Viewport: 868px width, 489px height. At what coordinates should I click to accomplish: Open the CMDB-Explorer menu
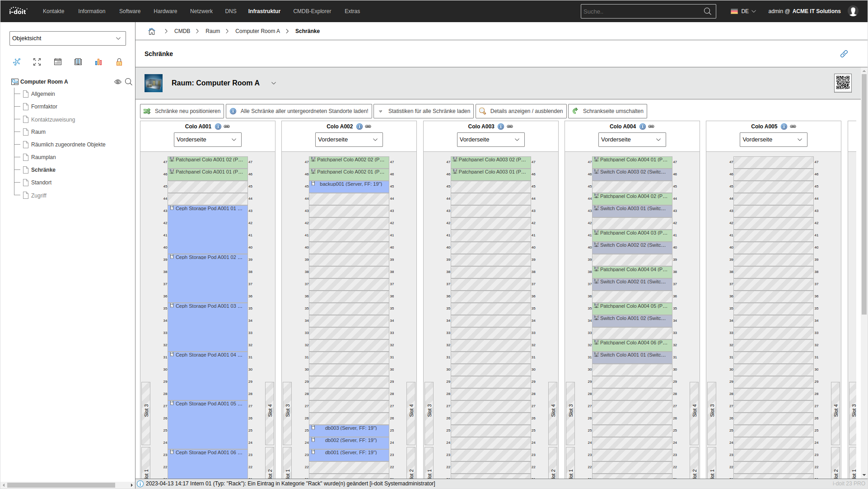pyautogui.click(x=312, y=11)
